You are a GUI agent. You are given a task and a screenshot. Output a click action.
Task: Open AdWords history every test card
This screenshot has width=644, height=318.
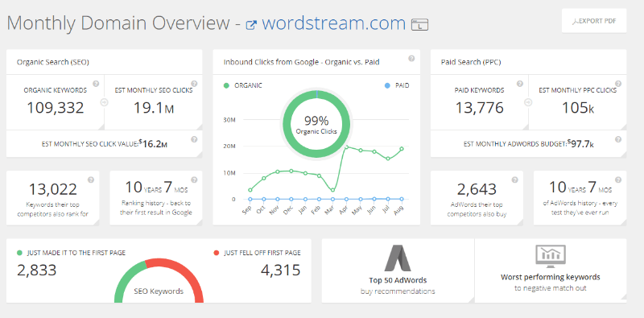(580, 198)
